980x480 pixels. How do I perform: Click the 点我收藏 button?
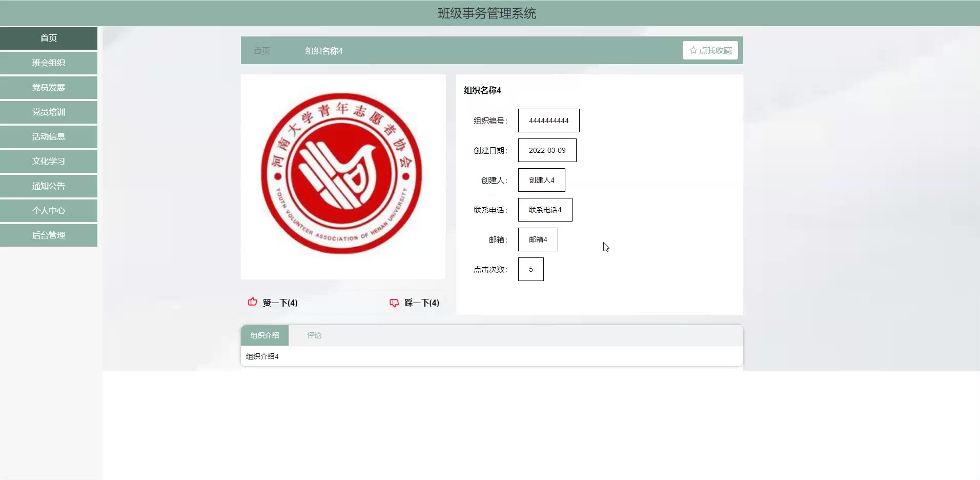pyautogui.click(x=710, y=50)
